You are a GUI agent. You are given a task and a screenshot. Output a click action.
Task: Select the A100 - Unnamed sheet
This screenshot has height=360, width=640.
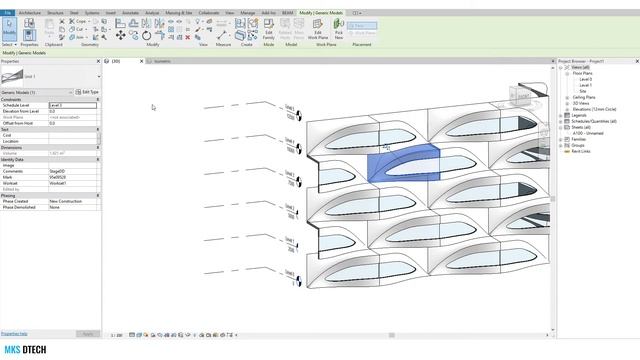pos(588,133)
